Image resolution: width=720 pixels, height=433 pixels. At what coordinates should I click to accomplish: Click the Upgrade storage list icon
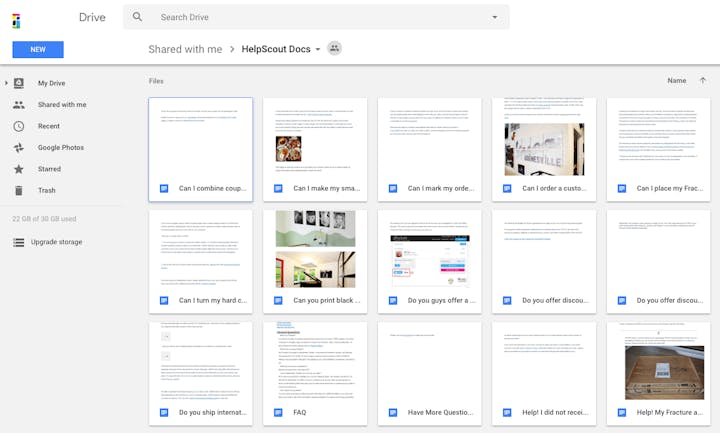tap(19, 242)
